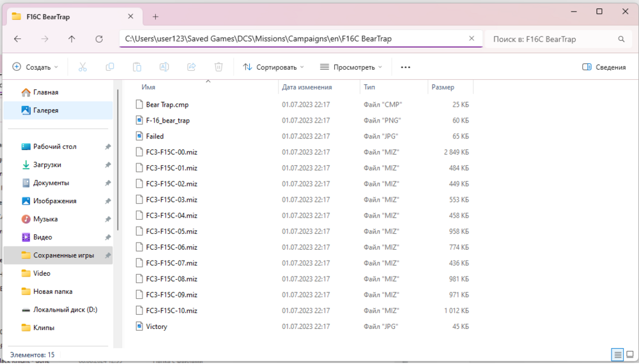Sort by the Дата изменения column header
The image size is (639, 364).
[307, 87]
